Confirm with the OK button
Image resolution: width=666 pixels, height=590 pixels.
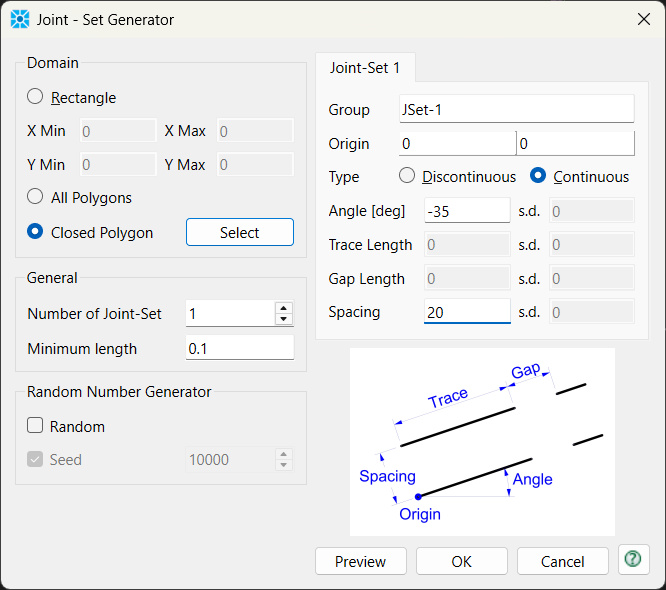pyautogui.click(x=461, y=561)
